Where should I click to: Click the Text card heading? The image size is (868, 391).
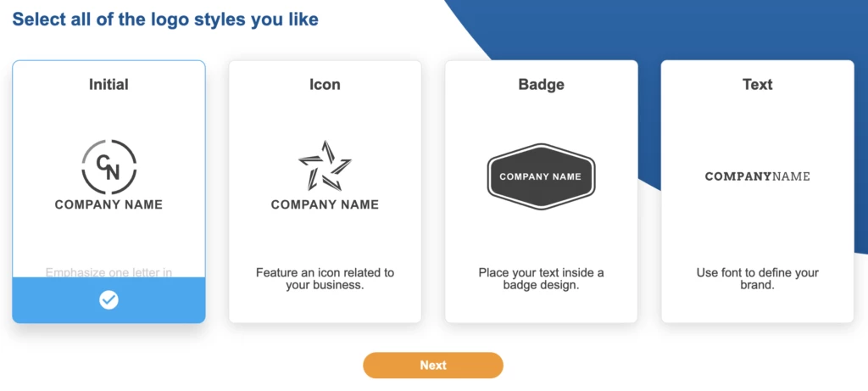coord(757,84)
